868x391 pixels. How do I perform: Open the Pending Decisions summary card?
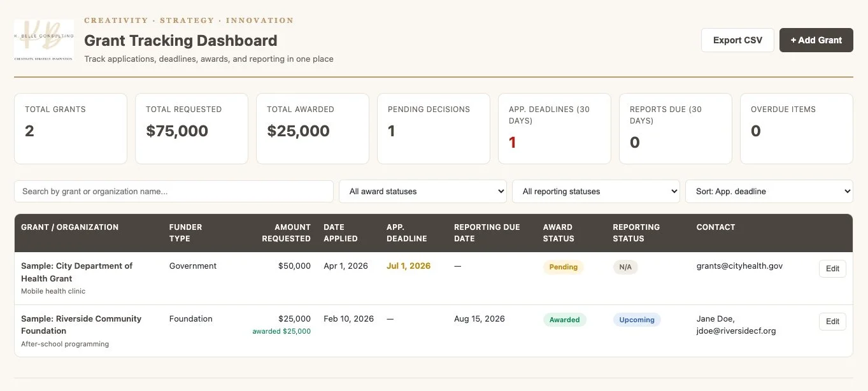(x=434, y=129)
